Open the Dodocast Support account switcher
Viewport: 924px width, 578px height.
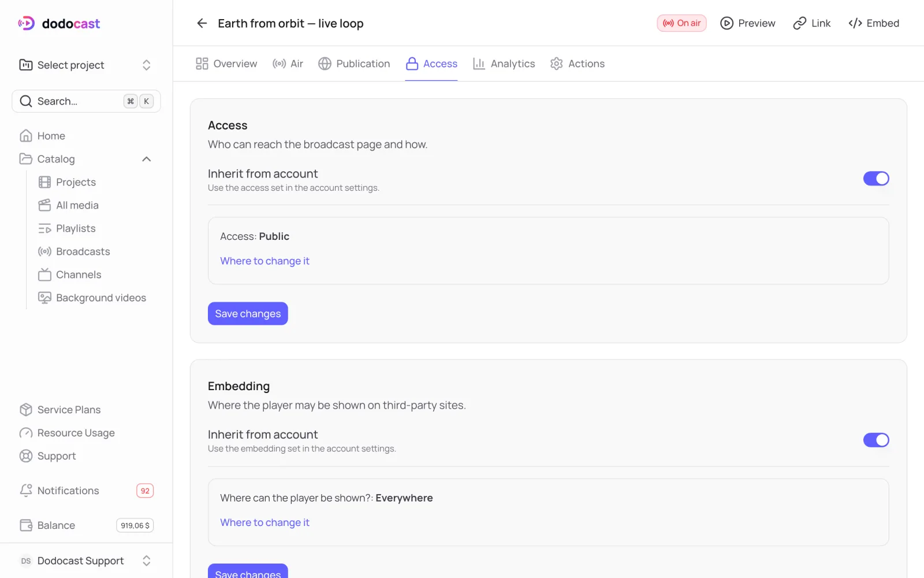pos(86,561)
